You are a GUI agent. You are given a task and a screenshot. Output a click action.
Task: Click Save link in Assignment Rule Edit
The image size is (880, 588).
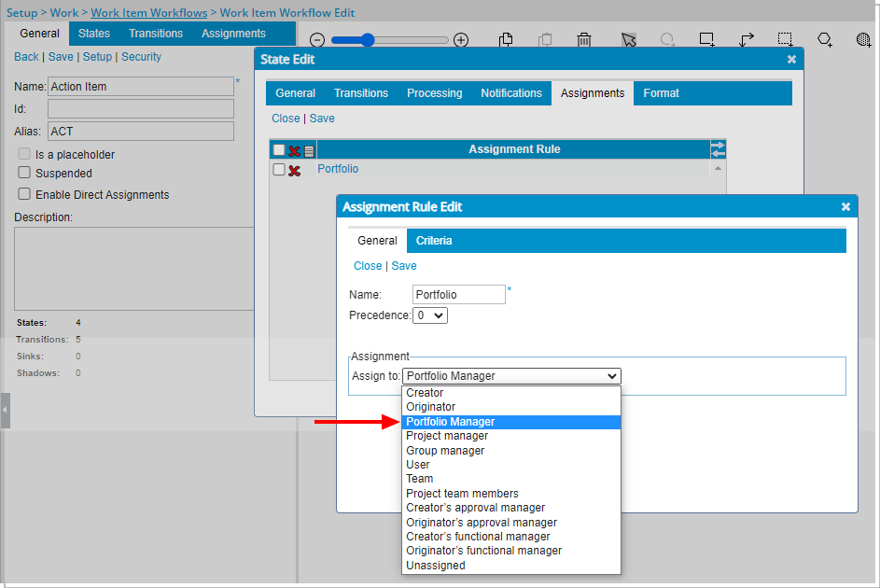pyautogui.click(x=404, y=266)
